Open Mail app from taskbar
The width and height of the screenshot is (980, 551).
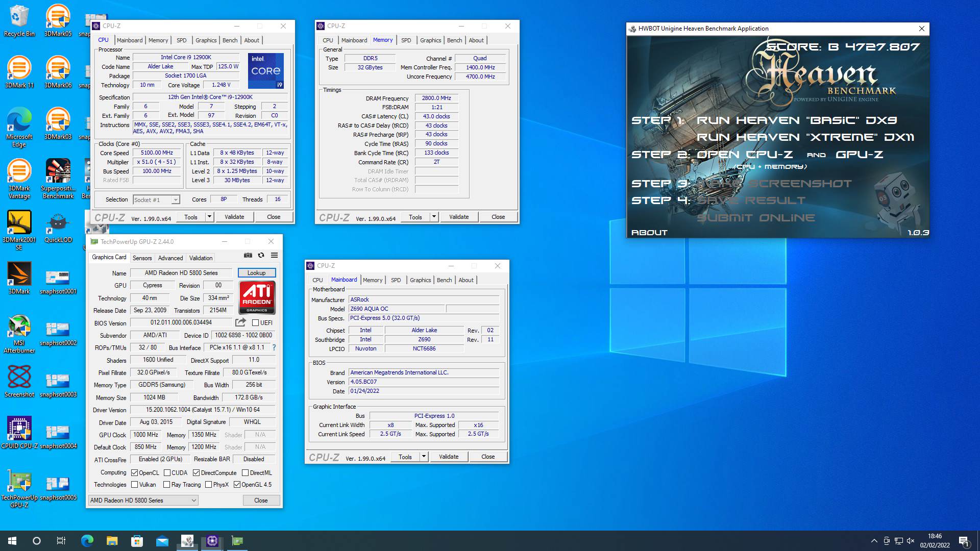[162, 541]
